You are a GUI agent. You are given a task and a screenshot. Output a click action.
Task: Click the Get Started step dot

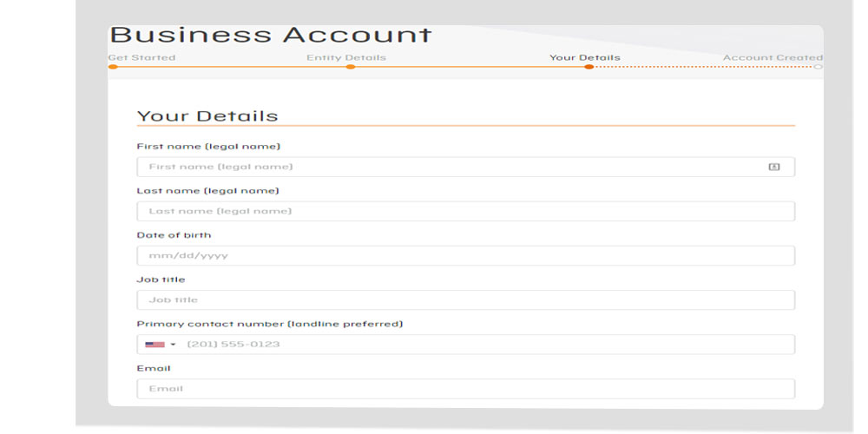(x=113, y=67)
